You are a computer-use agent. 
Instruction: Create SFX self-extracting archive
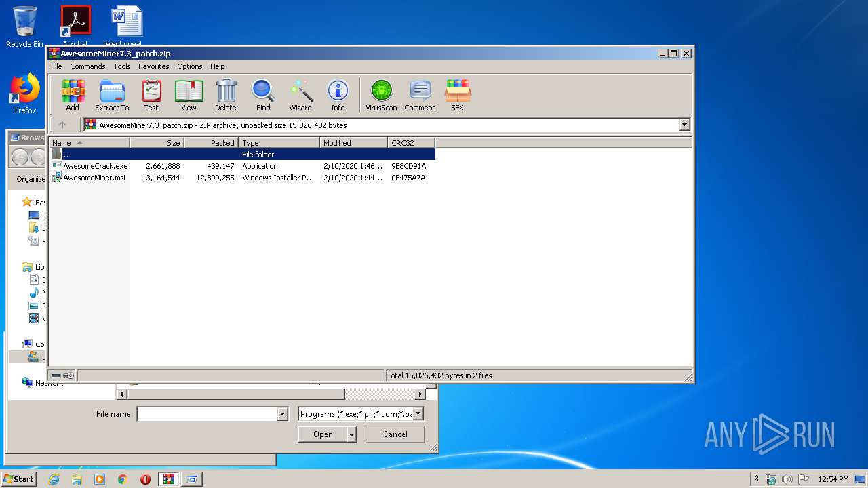458,95
